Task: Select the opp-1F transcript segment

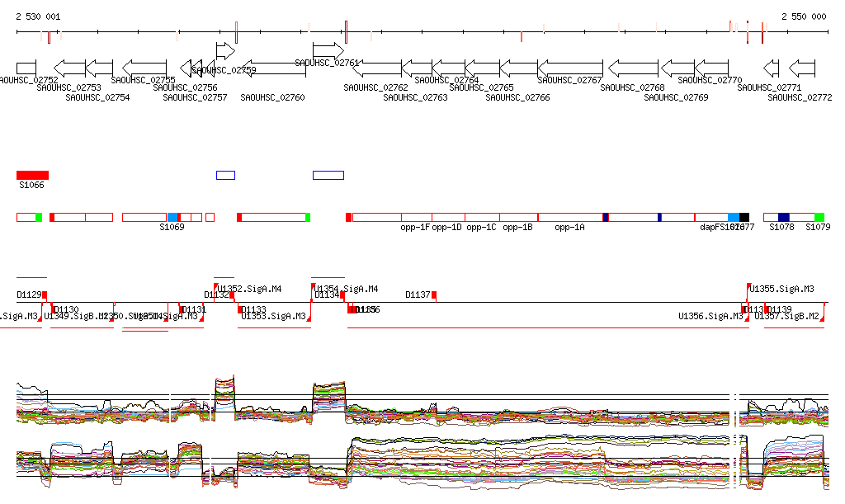Action: (x=417, y=218)
